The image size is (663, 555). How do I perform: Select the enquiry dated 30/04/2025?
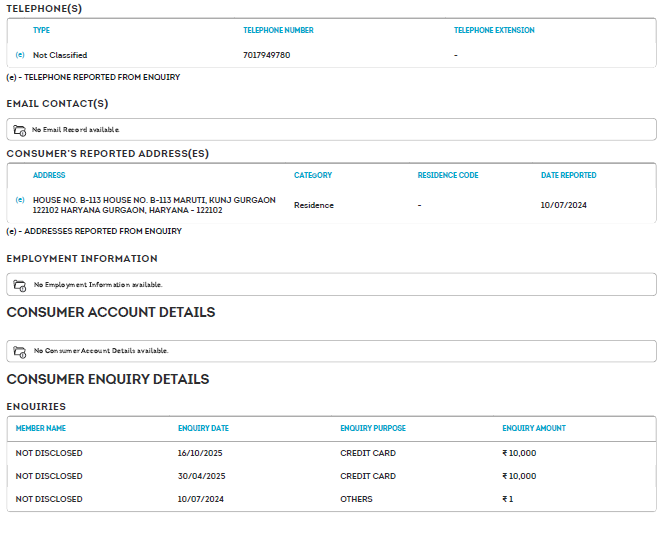202,476
